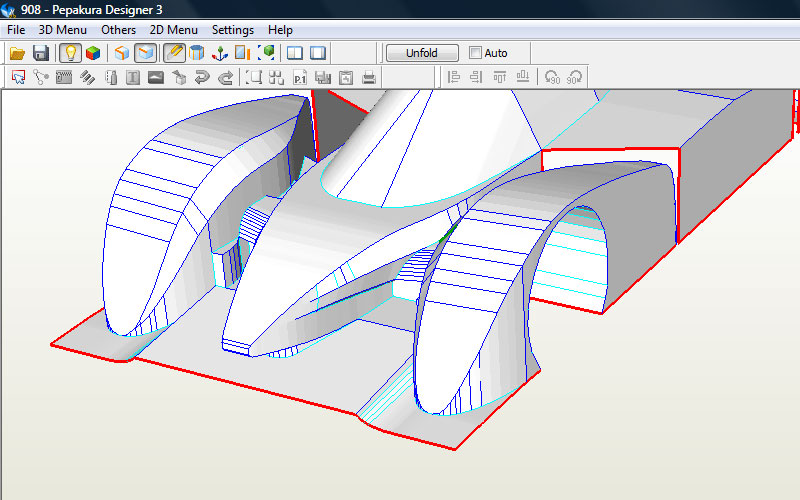Click the undo arrow icon

(202, 77)
